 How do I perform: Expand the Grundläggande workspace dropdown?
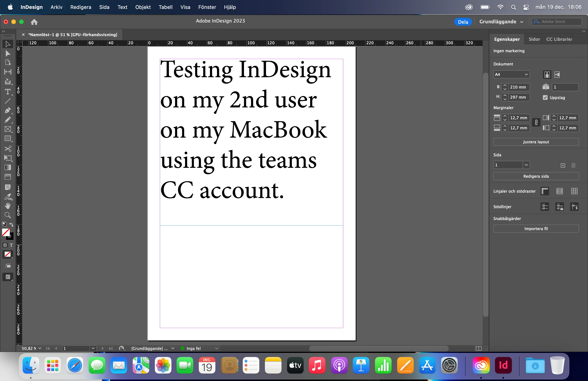coord(501,22)
